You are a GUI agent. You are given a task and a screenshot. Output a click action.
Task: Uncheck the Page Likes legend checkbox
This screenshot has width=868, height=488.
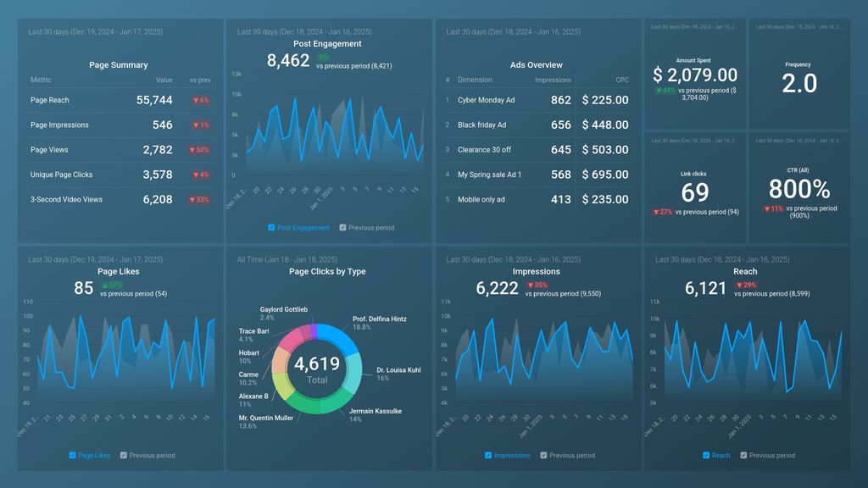[x=72, y=455]
